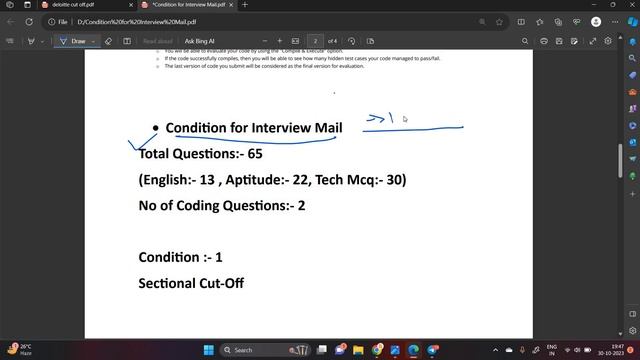Toggle the Add text tool
The image size is (640, 360).
coord(127,41)
